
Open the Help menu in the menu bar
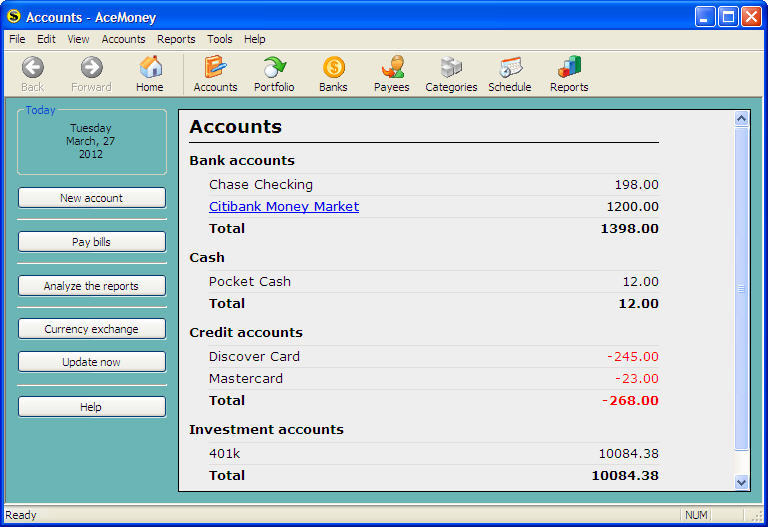pyautogui.click(x=255, y=39)
